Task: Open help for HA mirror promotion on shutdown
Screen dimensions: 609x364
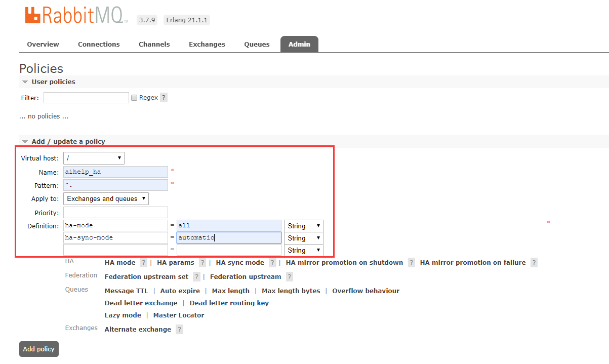Action: point(411,263)
